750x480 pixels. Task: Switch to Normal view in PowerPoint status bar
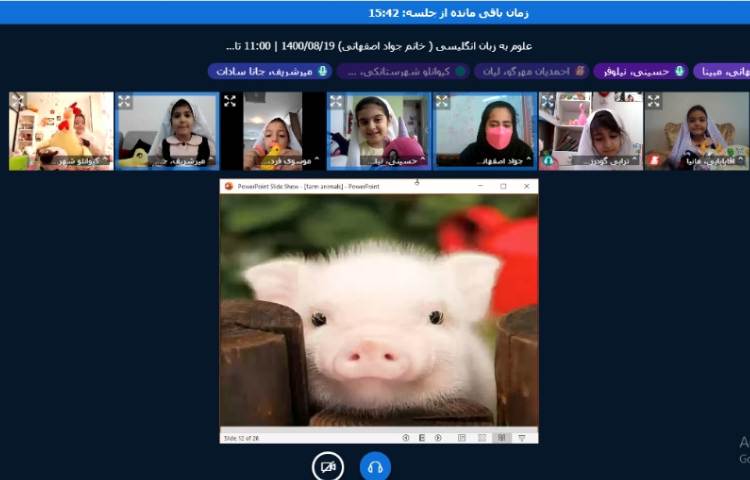pos(462,437)
